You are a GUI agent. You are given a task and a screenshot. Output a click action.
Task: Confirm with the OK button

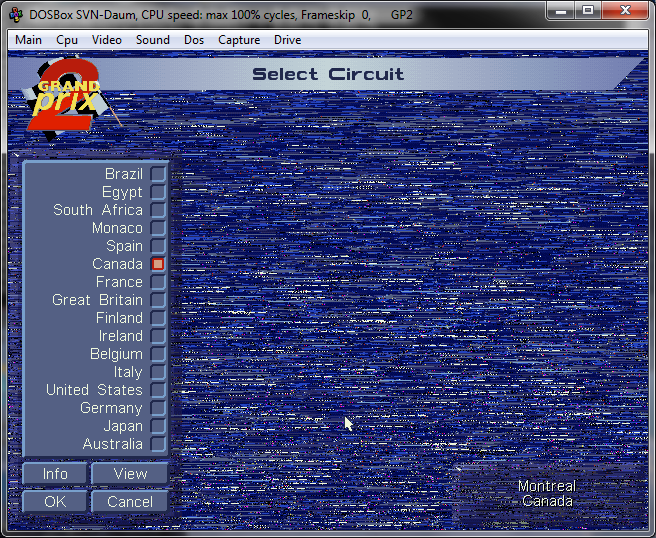click(55, 501)
